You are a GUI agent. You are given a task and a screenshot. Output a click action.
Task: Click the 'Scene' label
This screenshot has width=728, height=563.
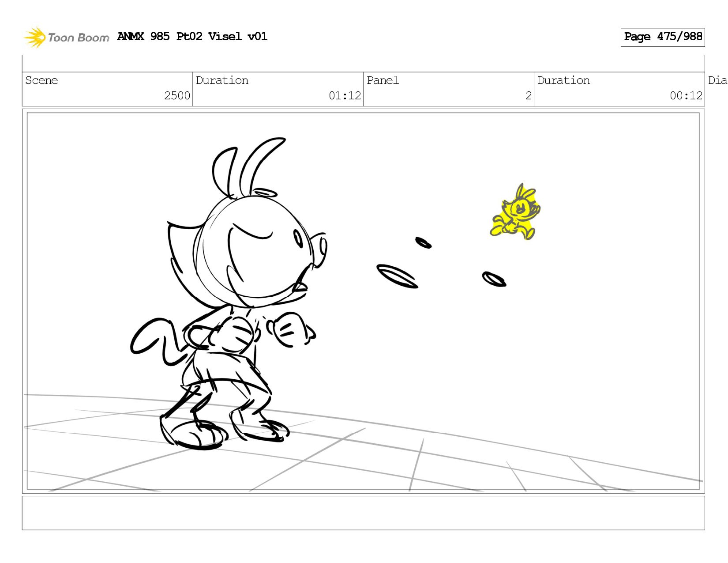tap(41, 80)
